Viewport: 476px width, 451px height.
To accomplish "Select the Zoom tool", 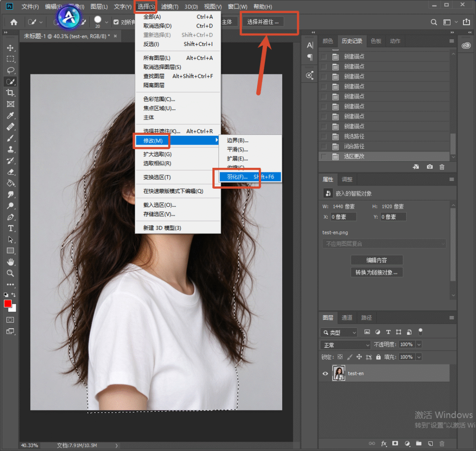I will pos(10,273).
